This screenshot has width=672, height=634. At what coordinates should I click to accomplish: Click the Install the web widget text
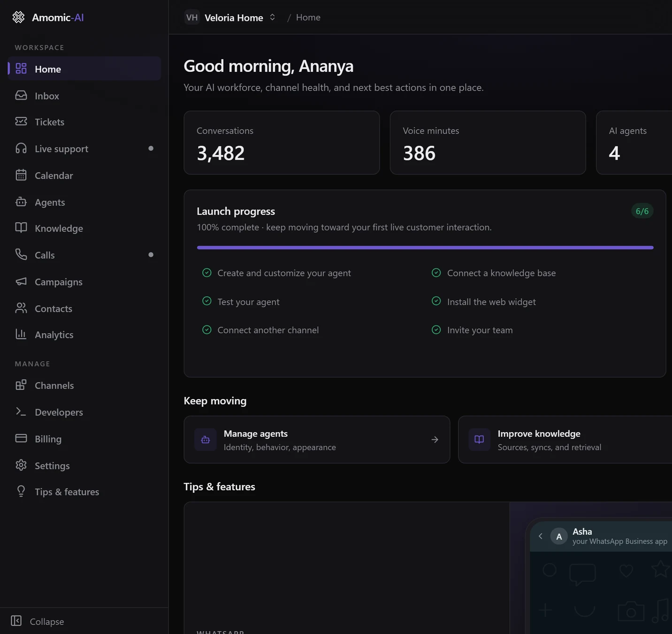pos(491,302)
